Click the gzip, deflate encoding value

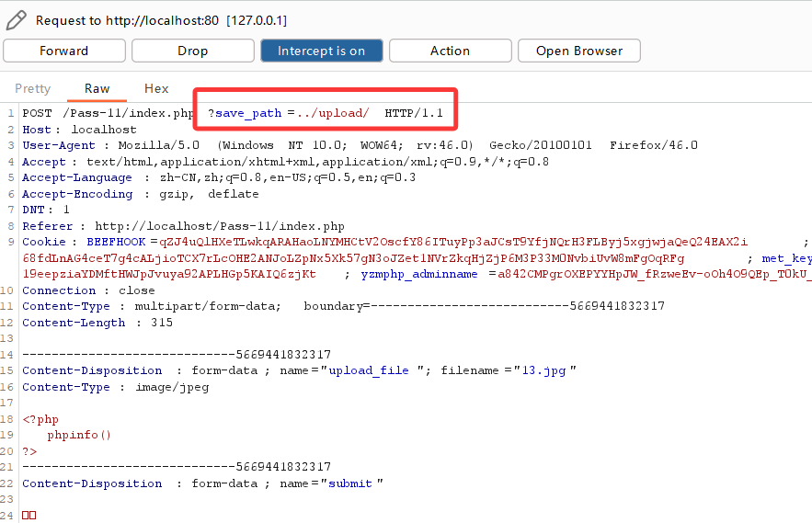pyautogui.click(x=210, y=194)
